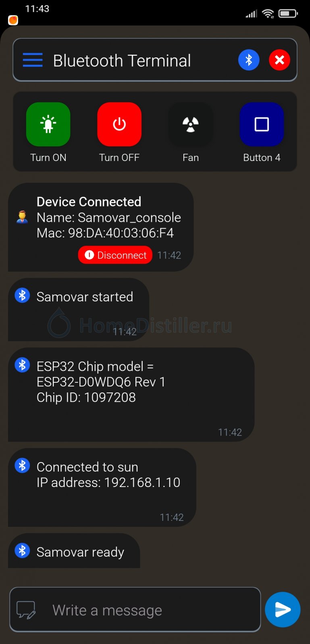Activate the Fan button
Viewport: 310px width, 644px height.
[191, 124]
